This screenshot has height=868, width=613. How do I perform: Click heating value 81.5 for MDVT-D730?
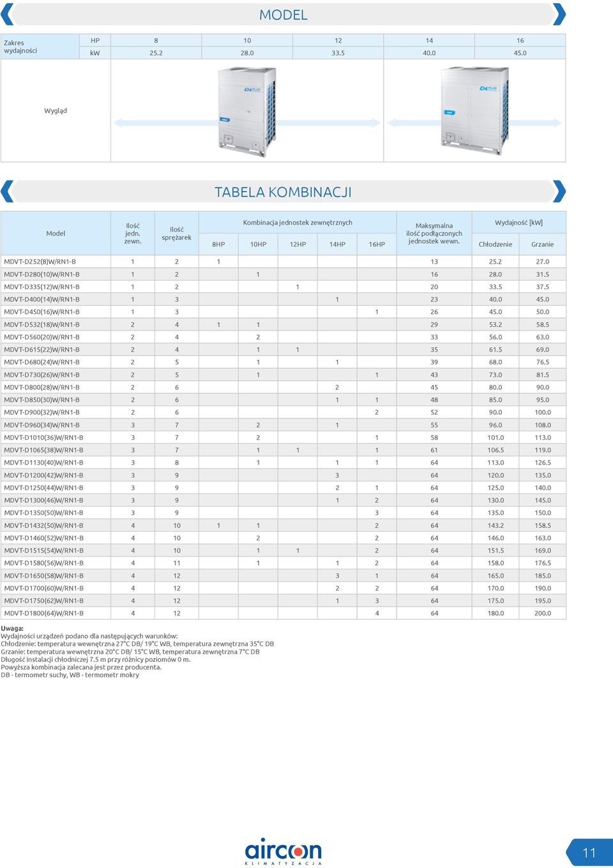coord(543,375)
